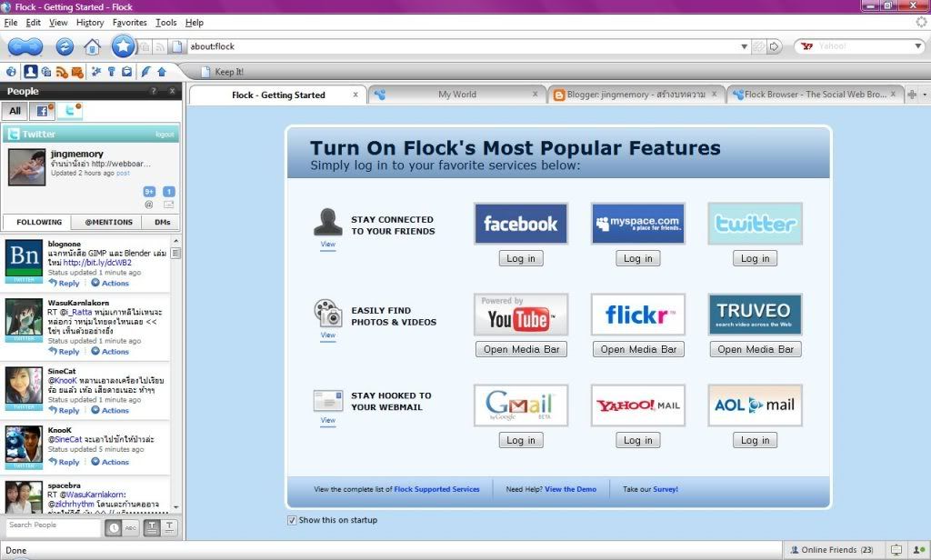Open the Flock Supported Services link
The image size is (931, 560).
pyautogui.click(x=436, y=489)
